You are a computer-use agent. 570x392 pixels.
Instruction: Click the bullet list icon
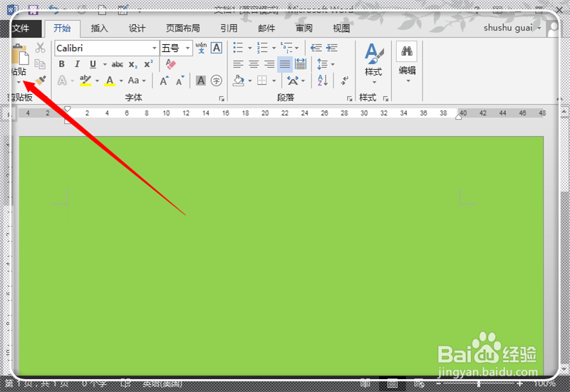[x=238, y=48]
